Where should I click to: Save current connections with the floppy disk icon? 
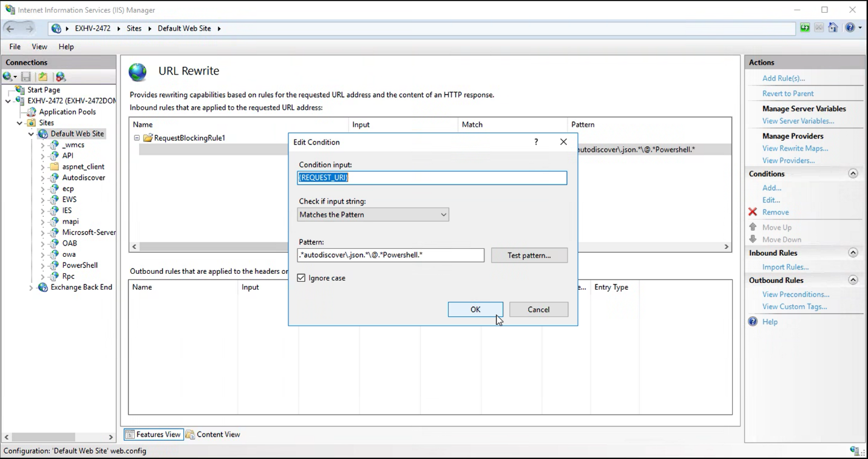pos(25,76)
